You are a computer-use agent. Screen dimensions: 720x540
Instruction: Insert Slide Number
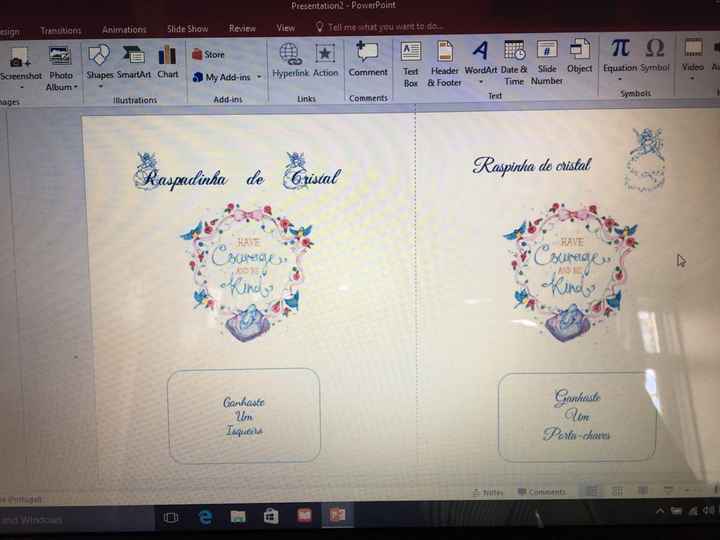547,62
